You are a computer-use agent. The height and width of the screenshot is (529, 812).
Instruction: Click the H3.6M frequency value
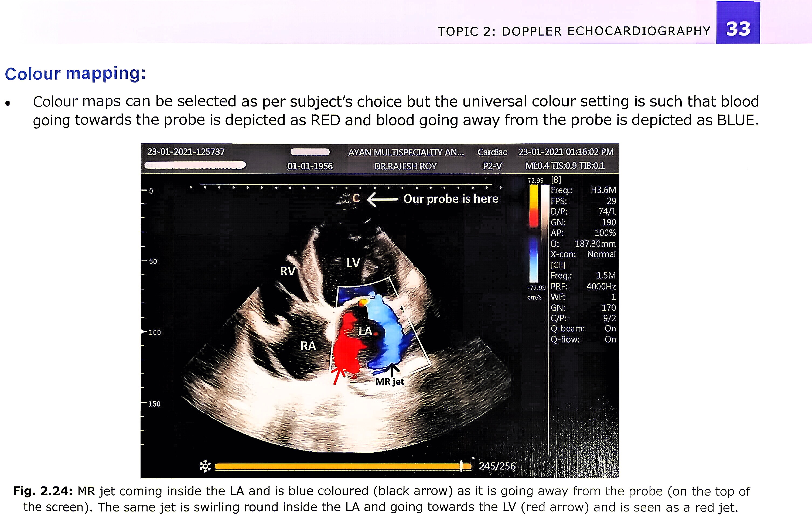(x=603, y=190)
